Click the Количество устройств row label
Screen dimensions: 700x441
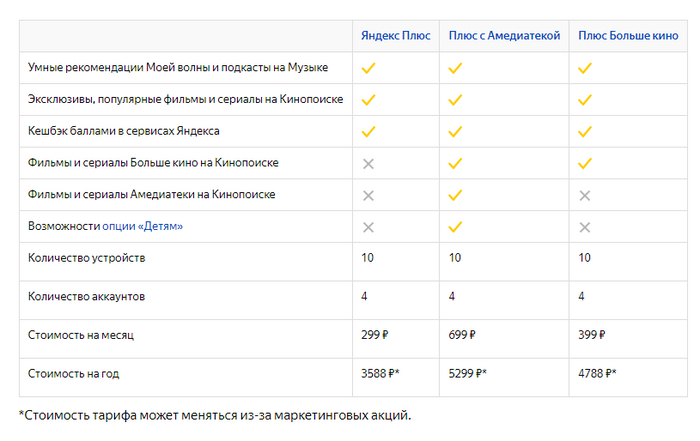tap(87, 258)
